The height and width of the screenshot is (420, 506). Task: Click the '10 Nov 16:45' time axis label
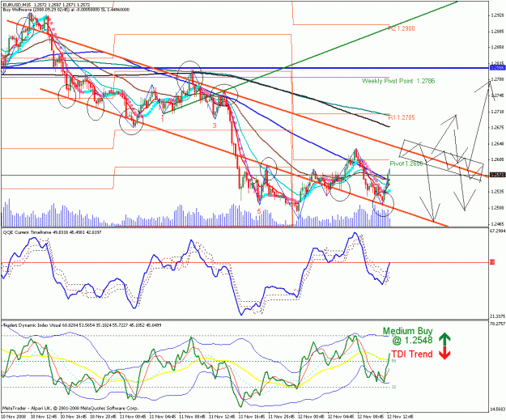point(74,417)
